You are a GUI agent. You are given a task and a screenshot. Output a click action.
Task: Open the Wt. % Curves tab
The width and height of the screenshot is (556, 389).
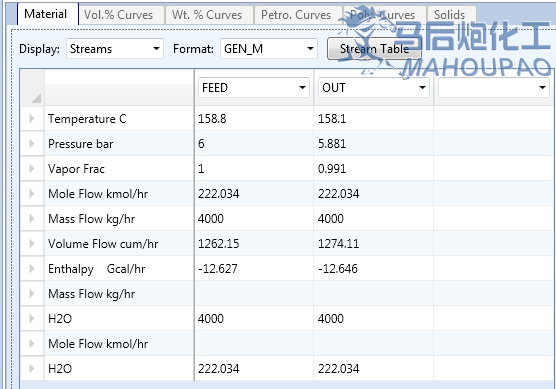click(x=209, y=15)
